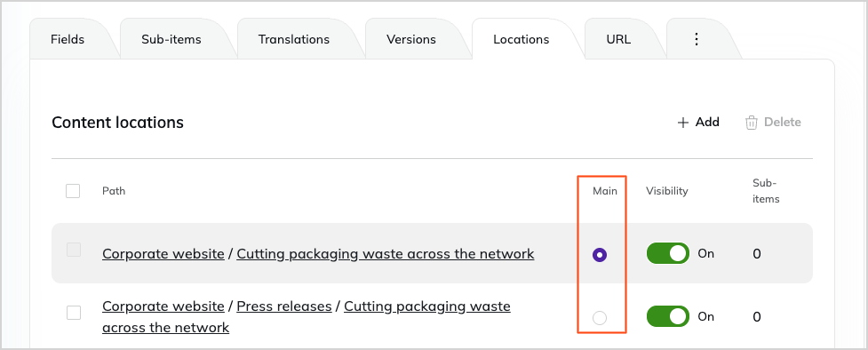Check the Press releases location row checkbox
This screenshot has width=868, height=350.
[x=74, y=313]
